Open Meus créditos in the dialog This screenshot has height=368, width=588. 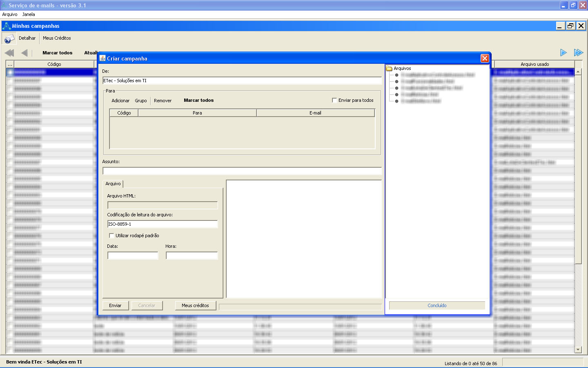[195, 305]
